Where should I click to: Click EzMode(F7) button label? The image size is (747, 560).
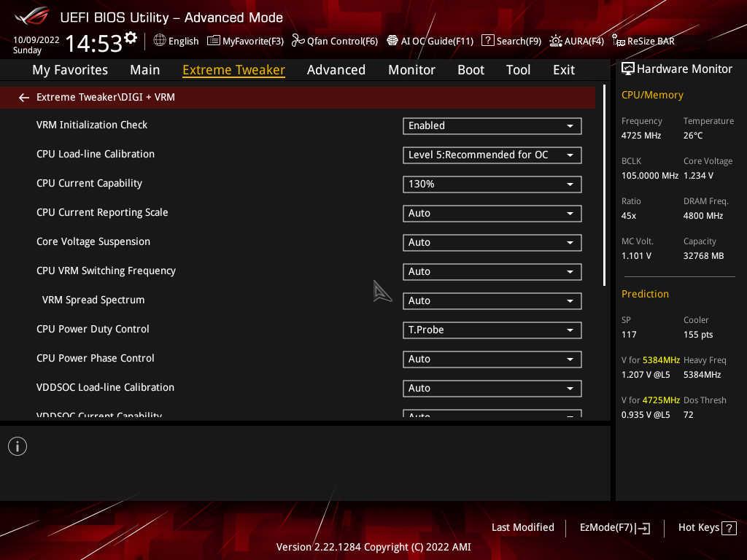(606, 527)
